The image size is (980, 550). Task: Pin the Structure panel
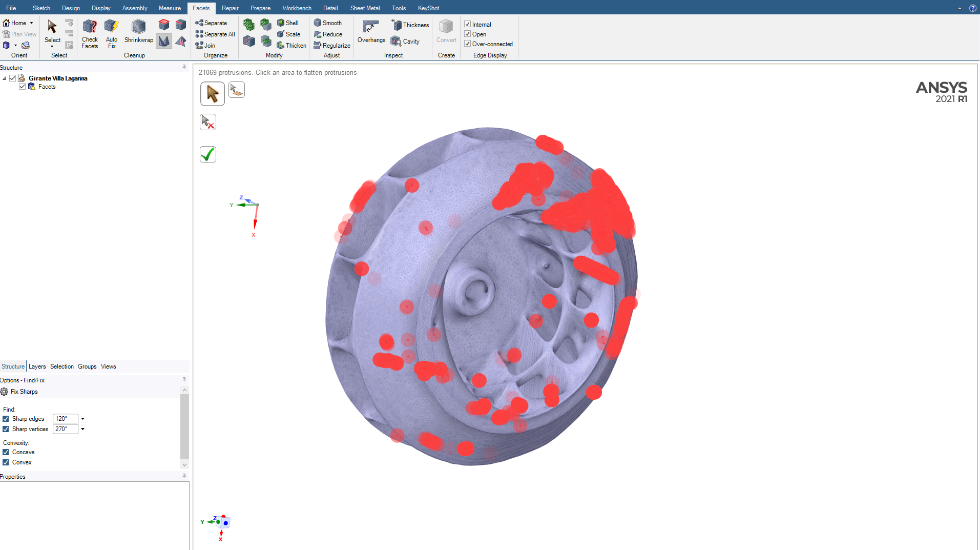coord(184,67)
